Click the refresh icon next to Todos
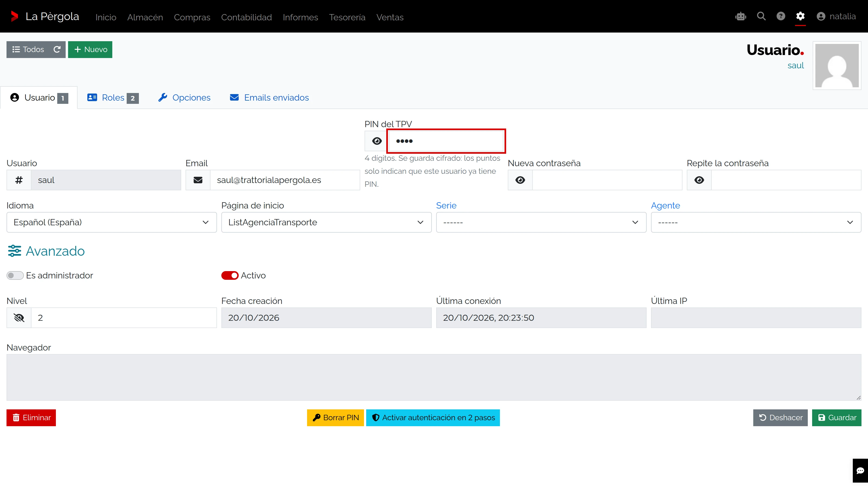The height and width of the screenshot is (488, 868). [x=57, y=50]
